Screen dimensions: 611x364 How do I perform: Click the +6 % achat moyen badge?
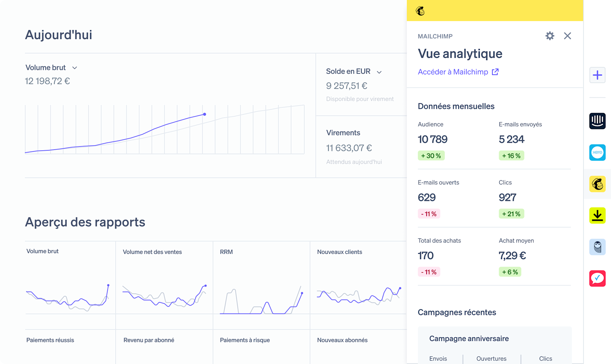pyautogui.click(x=510, y=272)
